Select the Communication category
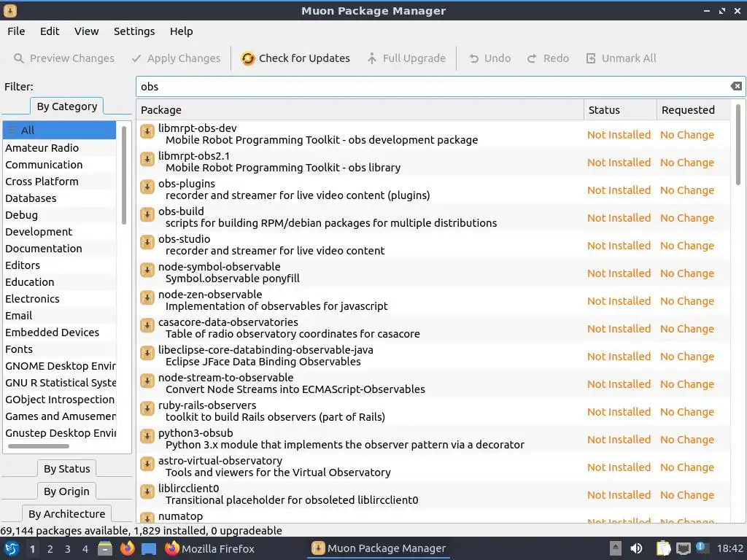 click(x=60, y=164)
